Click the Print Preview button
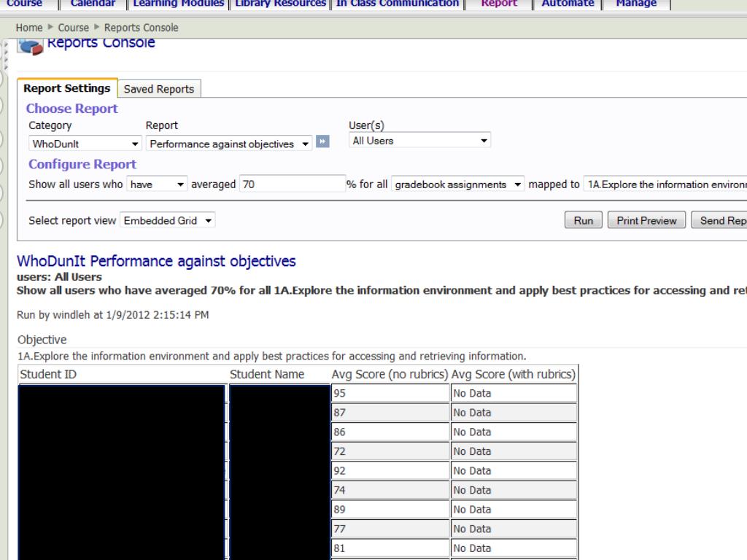 [646, 220]
